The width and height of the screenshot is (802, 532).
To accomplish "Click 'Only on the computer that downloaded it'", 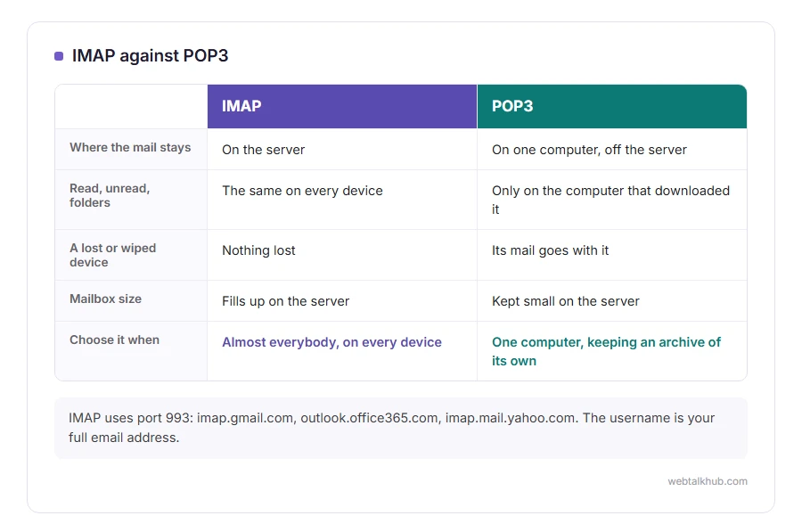I will [610, 200].
